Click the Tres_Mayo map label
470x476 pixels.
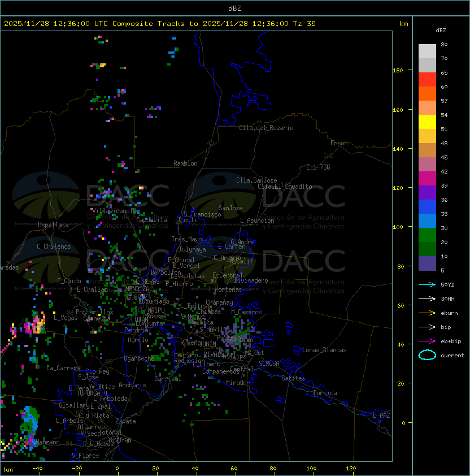186,239
